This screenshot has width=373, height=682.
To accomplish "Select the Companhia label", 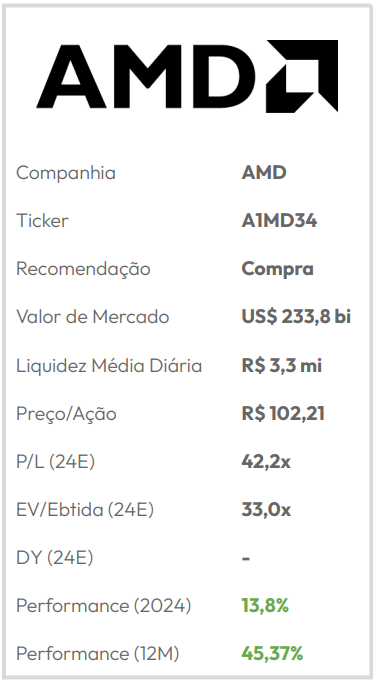I will coord(66,173).
